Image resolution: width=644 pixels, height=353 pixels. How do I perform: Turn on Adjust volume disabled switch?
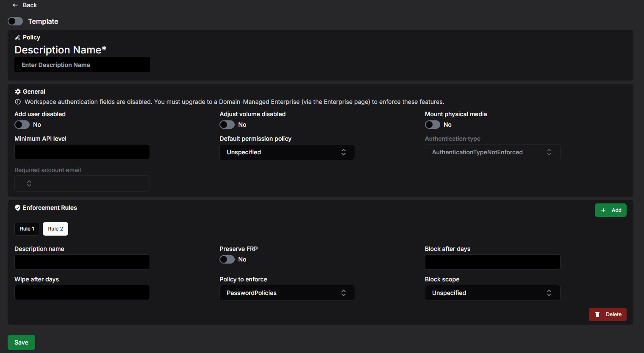(x=227, y=125)
